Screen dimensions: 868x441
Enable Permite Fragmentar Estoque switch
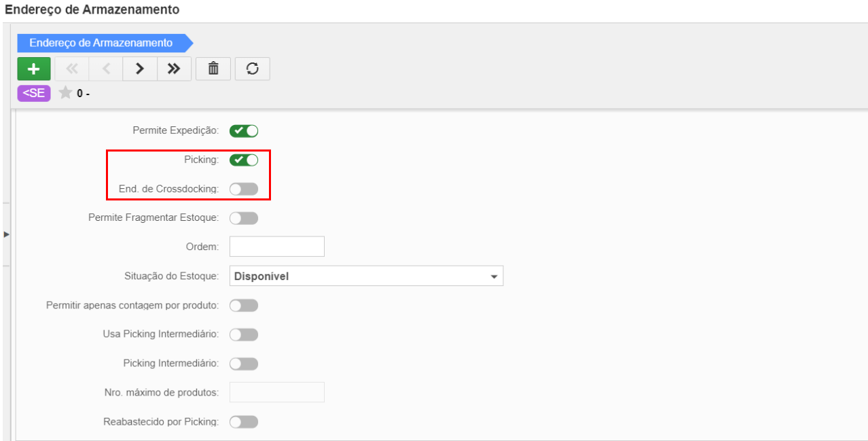pyautogui.click(x=244, y=218)
